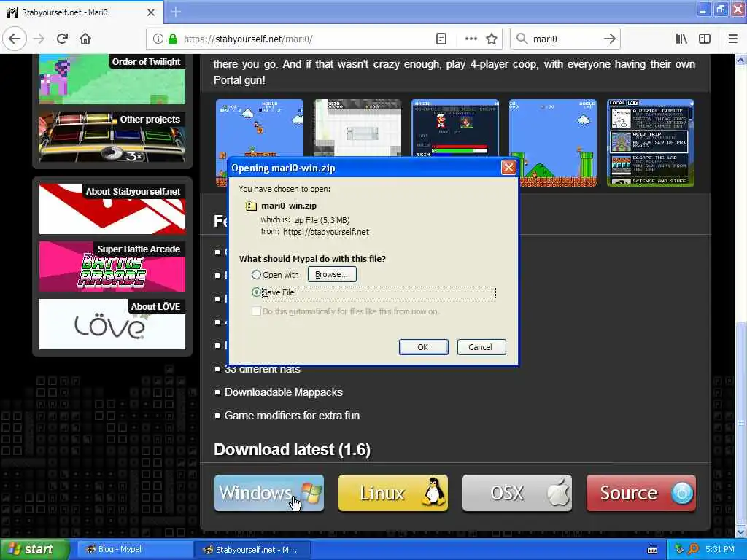Click Stabyourself.net taskbar window button
747x560 pixels.
coord(252,549)
